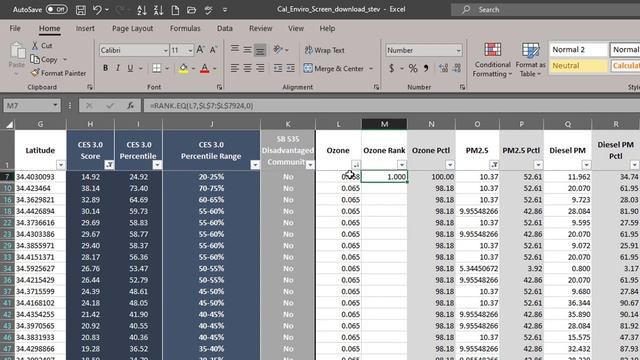Click the Copy button
The image size is (640, 360).
(44, 60)
